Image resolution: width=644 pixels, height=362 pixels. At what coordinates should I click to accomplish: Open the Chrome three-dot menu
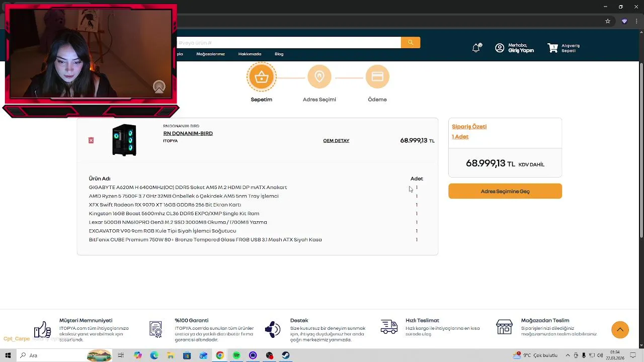(x=637, y=21)
